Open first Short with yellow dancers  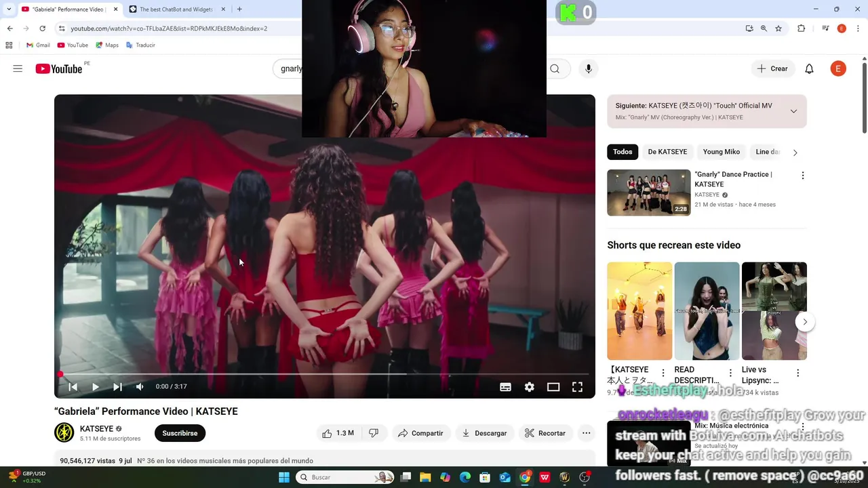pyautogui.click(x=639, y=311)
